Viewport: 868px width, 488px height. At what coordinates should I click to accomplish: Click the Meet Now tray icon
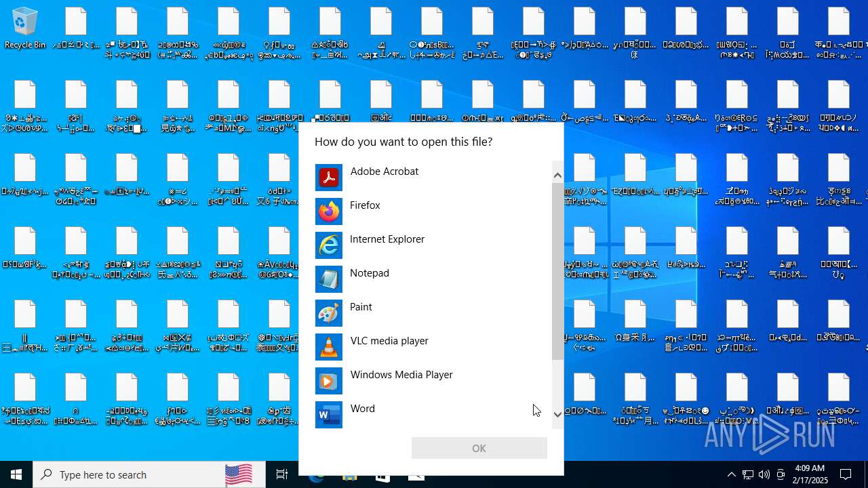click(x=781, y=474)
